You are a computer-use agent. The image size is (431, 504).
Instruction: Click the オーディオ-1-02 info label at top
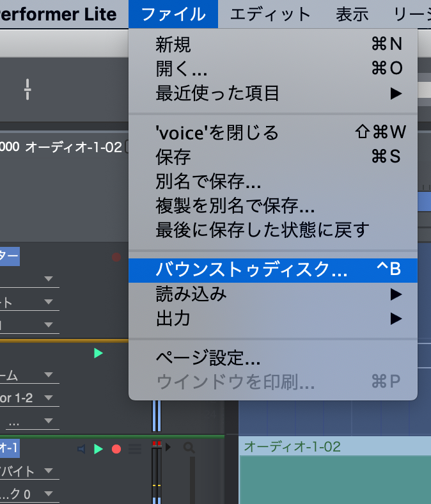coord(74,147)
